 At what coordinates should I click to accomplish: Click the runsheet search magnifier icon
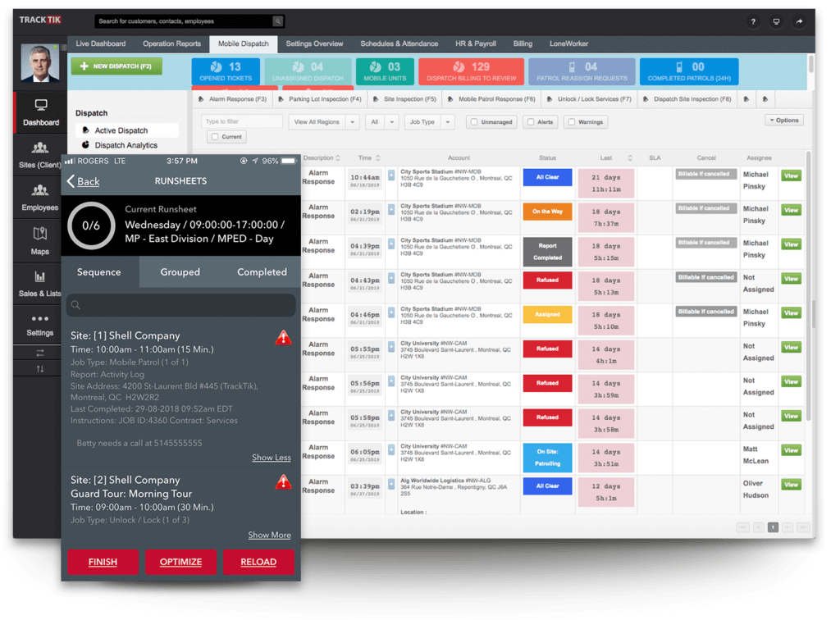point(75,305)
